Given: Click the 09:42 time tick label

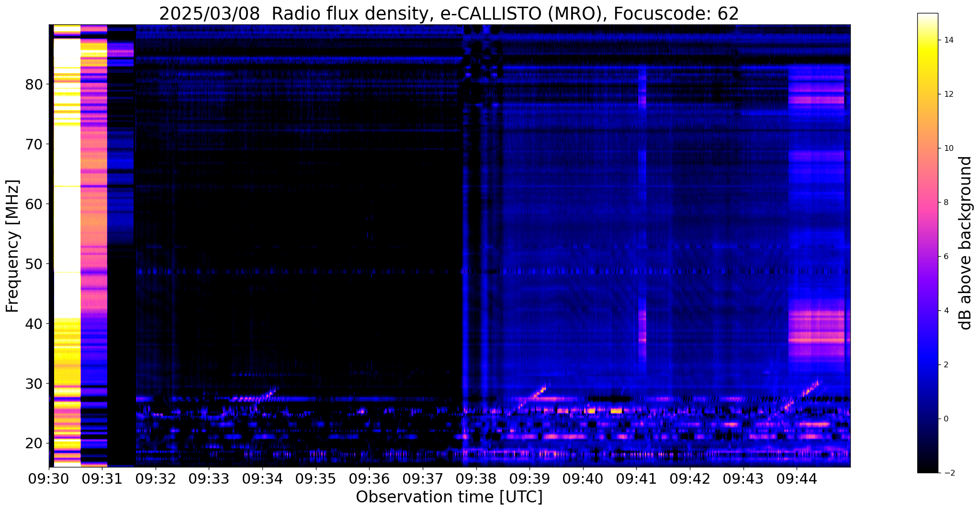Looking at the screenshot, I should click(689, 479).
